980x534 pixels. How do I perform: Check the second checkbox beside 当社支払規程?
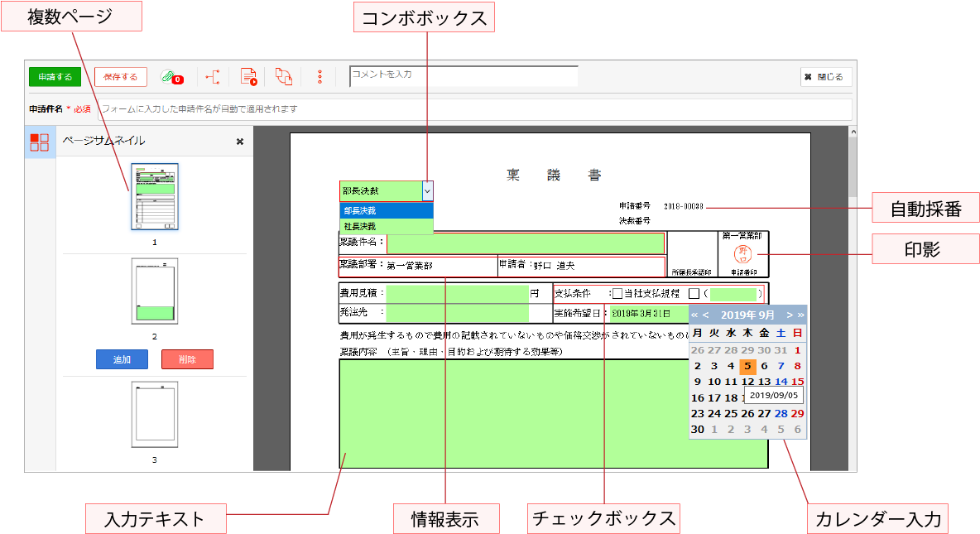coord(694,293)
